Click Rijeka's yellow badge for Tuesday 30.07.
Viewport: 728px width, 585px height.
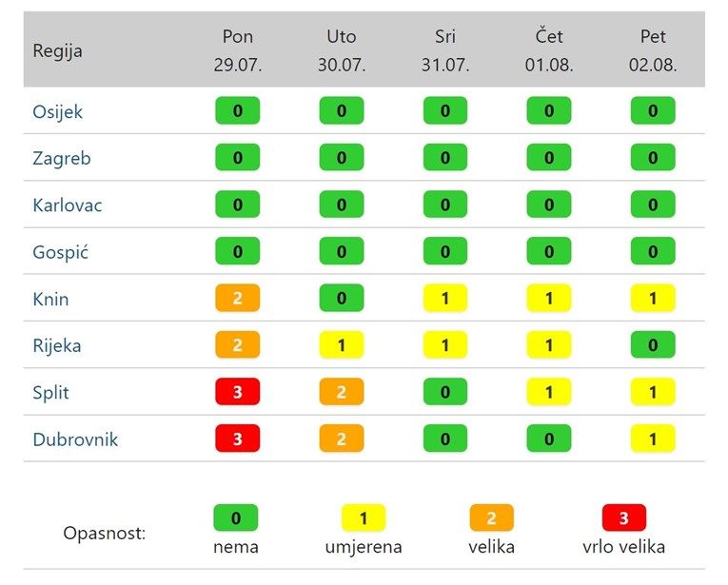(342, 345)
